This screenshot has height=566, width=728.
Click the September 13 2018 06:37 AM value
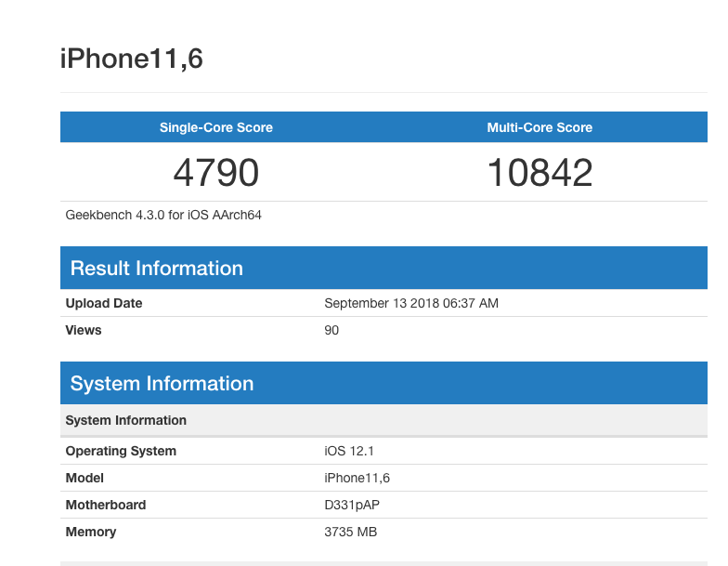[x=411, y=303]
